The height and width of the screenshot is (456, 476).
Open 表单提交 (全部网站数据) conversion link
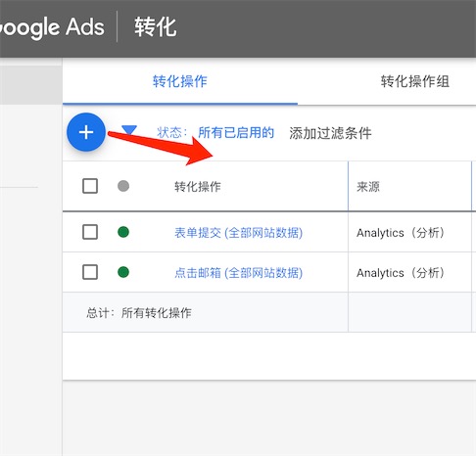(238, 233)
